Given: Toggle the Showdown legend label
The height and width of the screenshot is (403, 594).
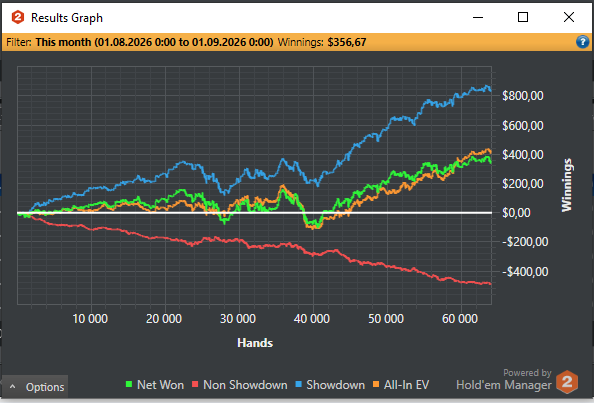Looking at the screenshot, I should pyautogui.click(x=336, y=385).
